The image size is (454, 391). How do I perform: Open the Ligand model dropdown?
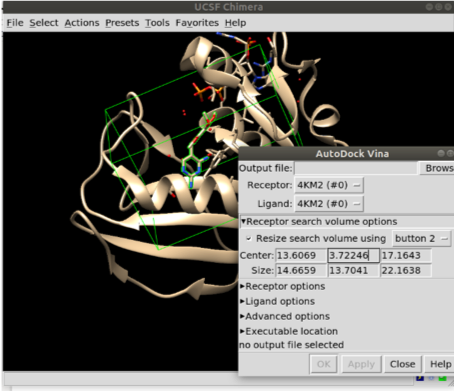coord(329,204)
